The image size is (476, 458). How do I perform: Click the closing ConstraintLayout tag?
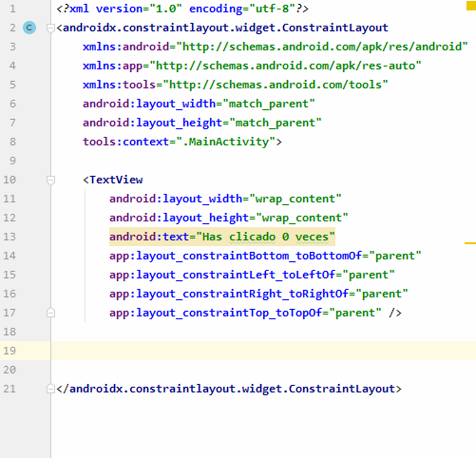[229, 389]
